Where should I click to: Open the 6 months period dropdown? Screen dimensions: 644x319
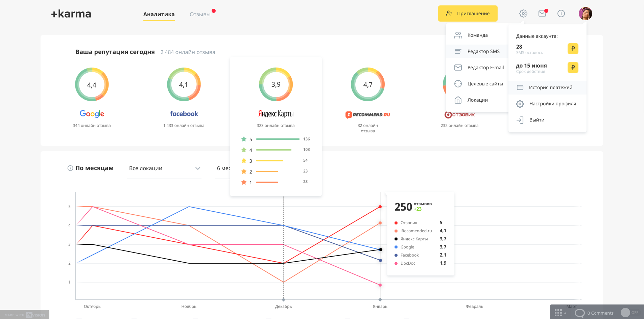coord(223,168)
